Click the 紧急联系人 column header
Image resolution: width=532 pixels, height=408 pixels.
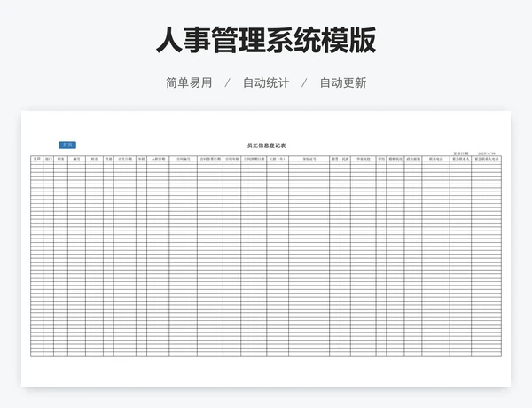[461, 159]
